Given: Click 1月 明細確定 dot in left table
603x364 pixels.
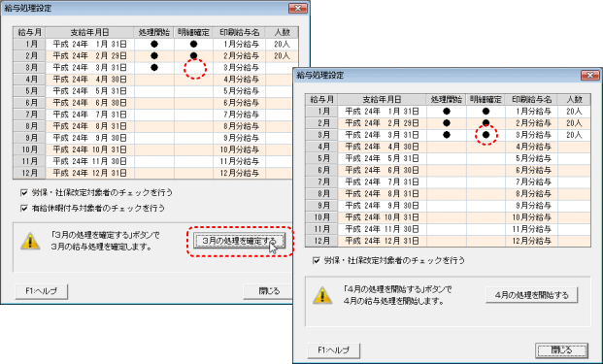Looking at the screenshot, I should (193, 45).
